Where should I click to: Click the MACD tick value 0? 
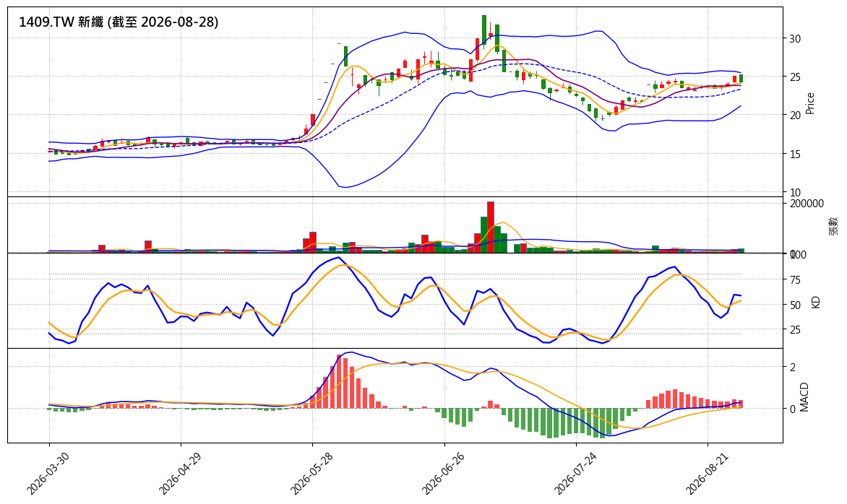pyautogui.click(x=793, y=409)
